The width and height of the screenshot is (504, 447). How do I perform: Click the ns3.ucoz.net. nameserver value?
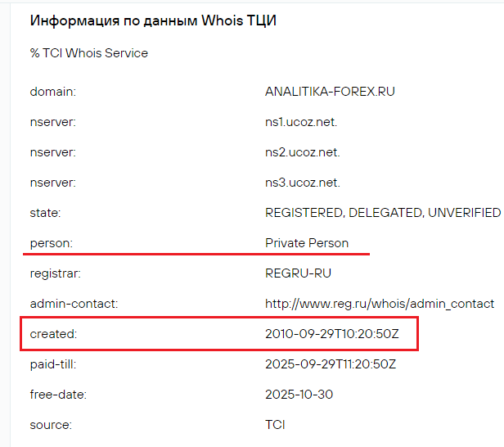click(302, 183)
